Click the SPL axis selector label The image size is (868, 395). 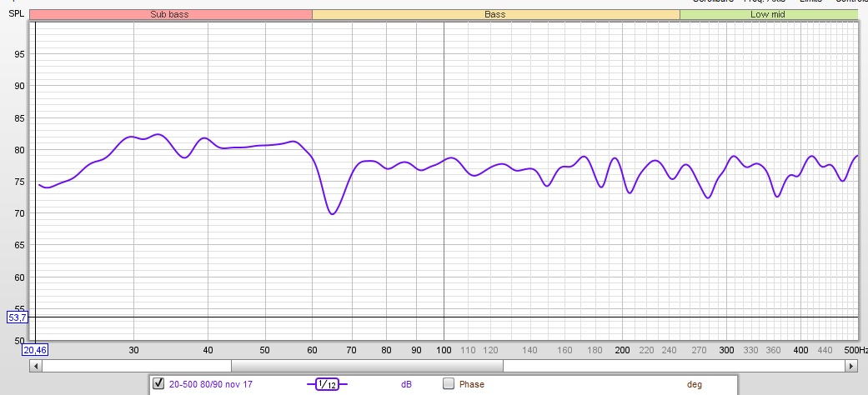click(16, 13)
